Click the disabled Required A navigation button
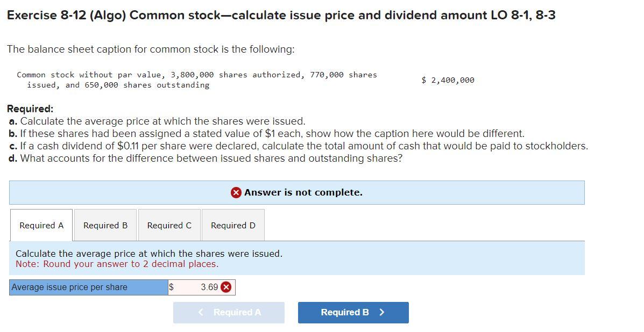The image size is (644, 332). (x=229, y=312)
